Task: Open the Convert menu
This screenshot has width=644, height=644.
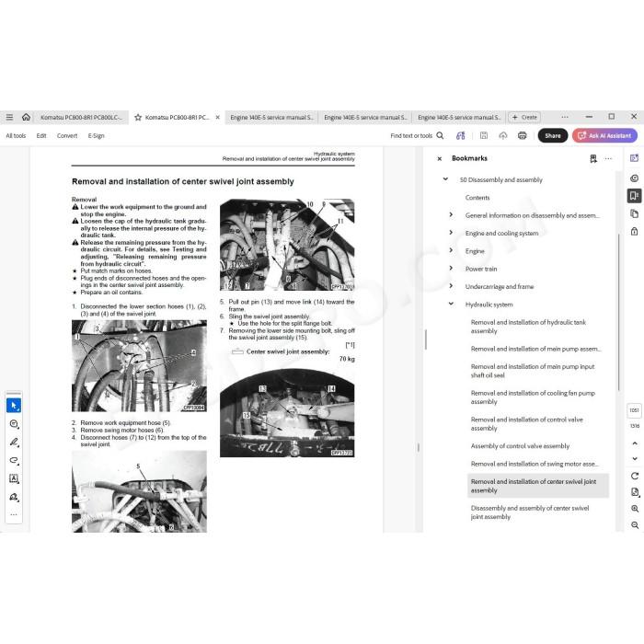Action: [x=67, y=135]
